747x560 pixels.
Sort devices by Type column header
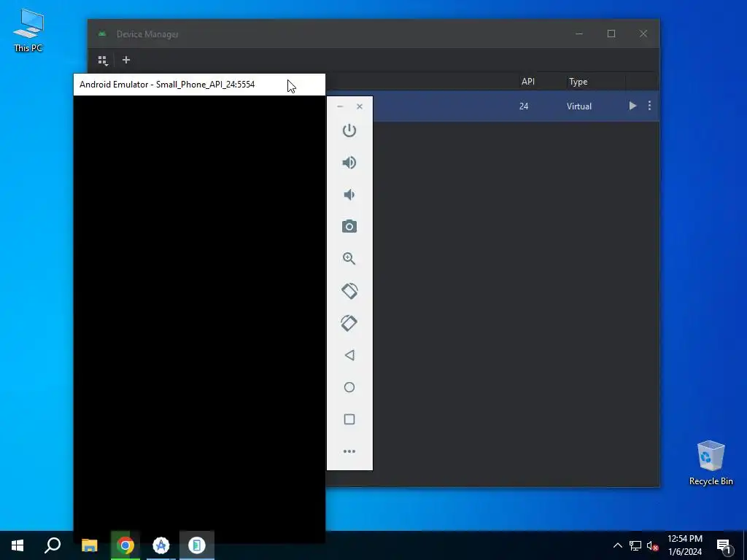(578, 82)
